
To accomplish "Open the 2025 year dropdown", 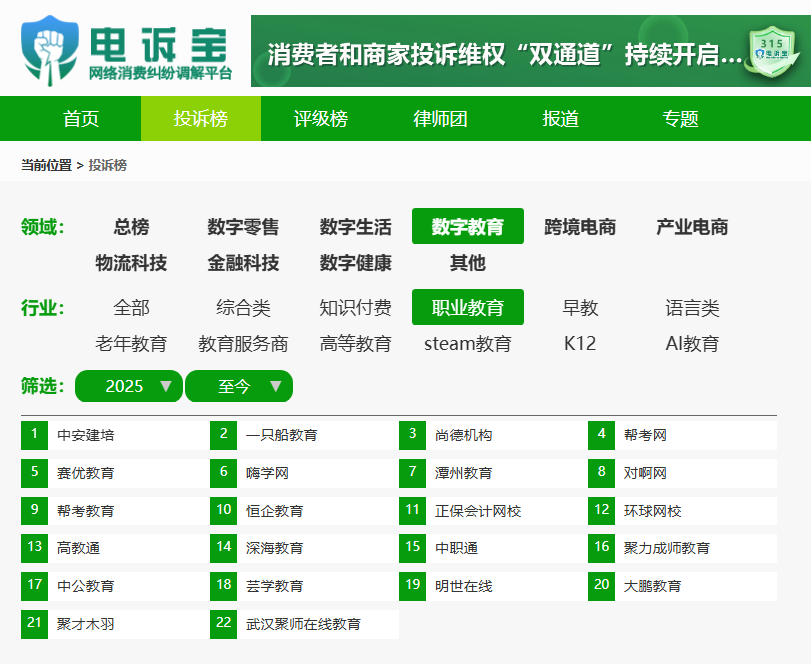I will [x=128, y=386].
